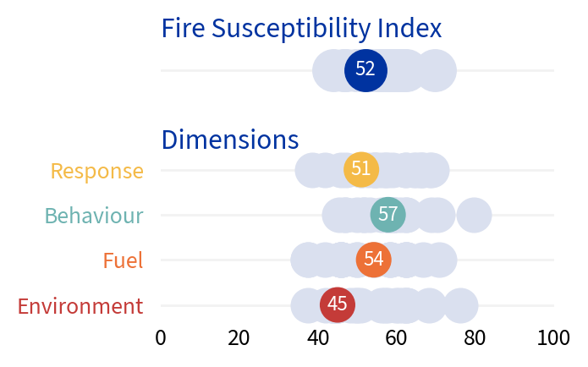Click the 60 axis tick label
The image size is (588, 367).
(397, 338)
